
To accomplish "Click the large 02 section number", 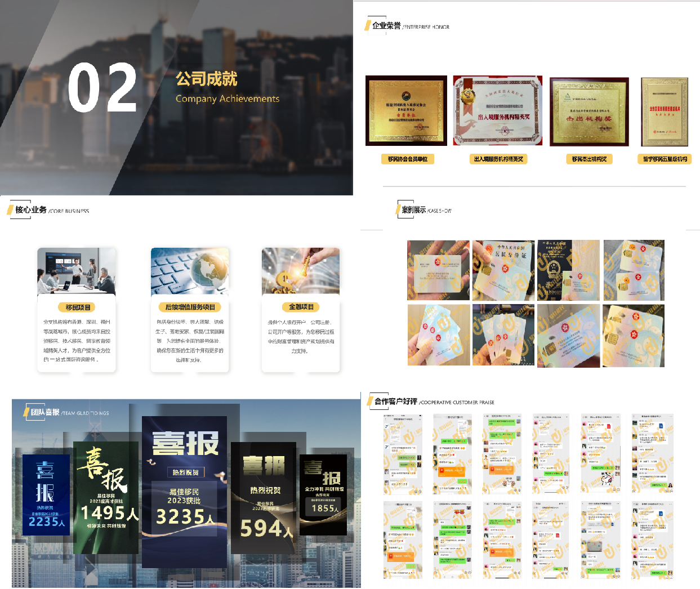I will [x=102, y=87].
